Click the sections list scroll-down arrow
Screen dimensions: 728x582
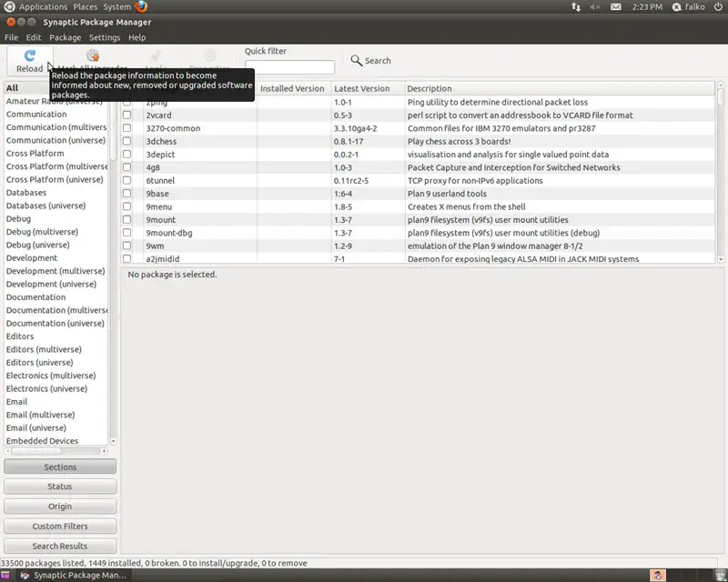click(113, 441)
